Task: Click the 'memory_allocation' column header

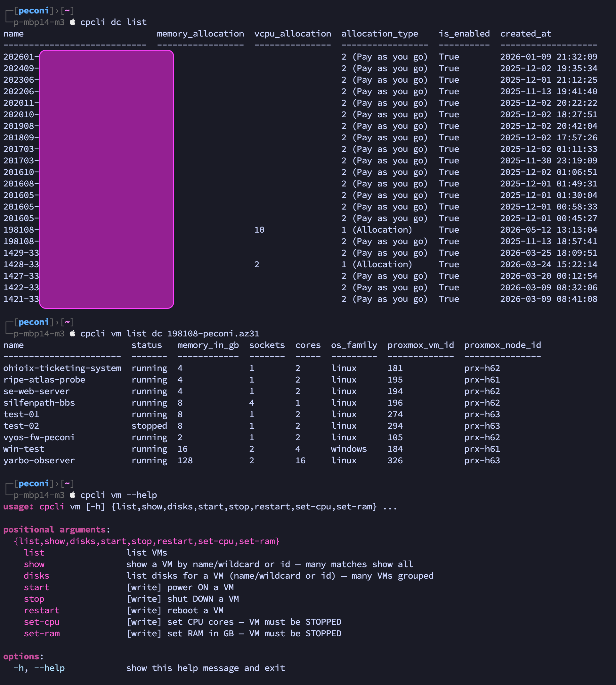Action: point(200,34)
